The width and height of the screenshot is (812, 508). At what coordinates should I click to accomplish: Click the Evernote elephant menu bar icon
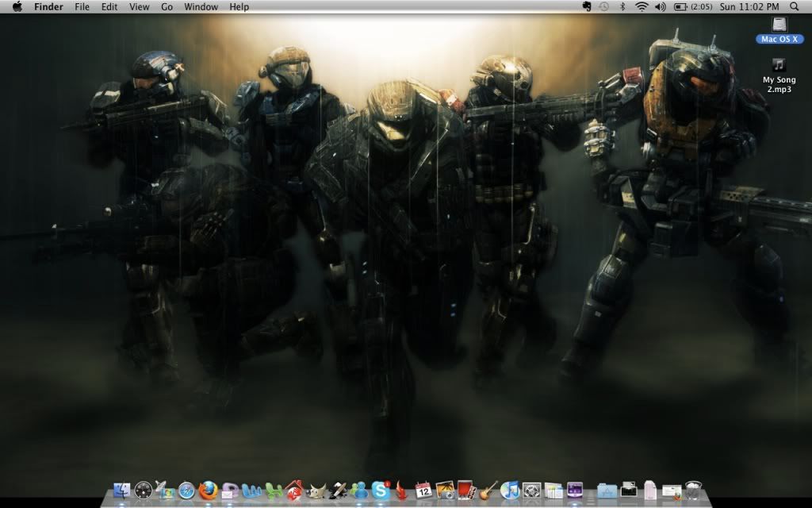[586, 6]
